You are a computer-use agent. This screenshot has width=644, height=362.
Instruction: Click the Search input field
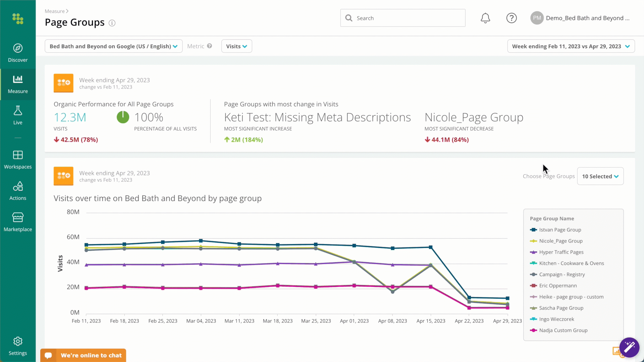403,18
